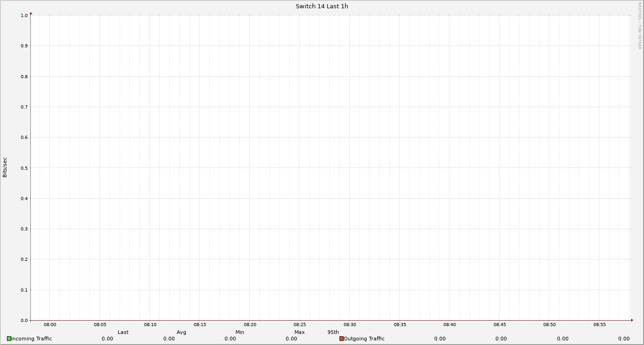Click the red Outgoing Traffic legend swatch

[341, 339]
